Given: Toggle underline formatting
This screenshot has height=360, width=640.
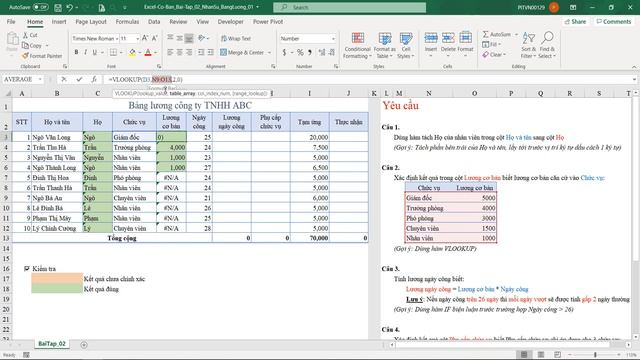Looking at the screenshot, I should click(x=95, y=52).
